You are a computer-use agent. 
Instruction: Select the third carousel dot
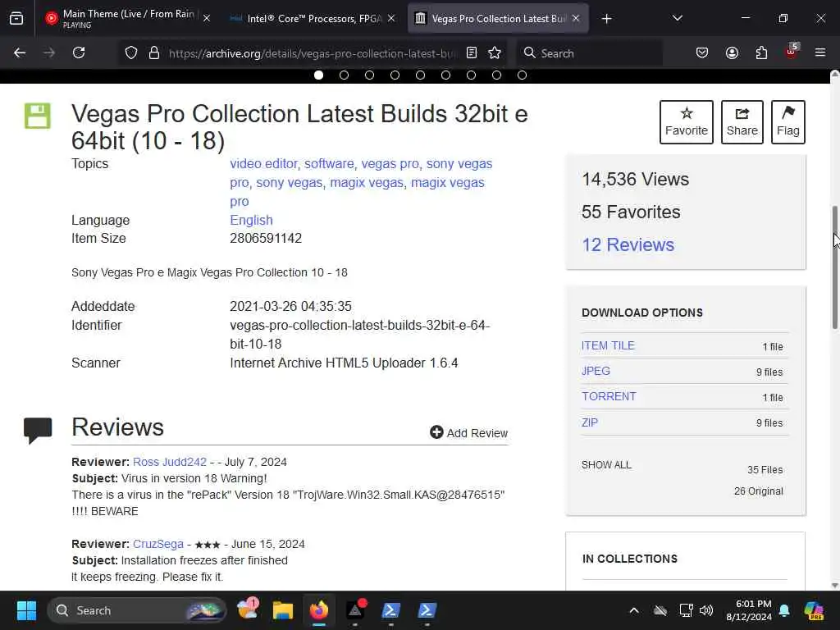point(370,75)
